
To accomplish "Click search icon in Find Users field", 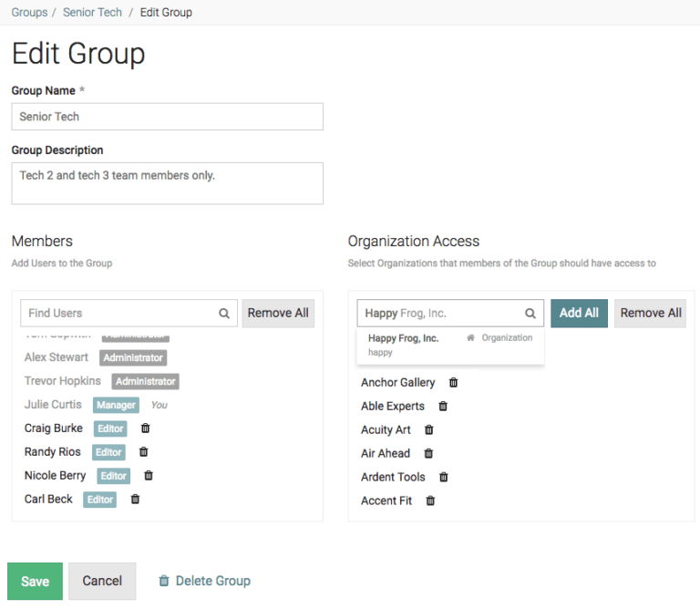I will 224,314.
